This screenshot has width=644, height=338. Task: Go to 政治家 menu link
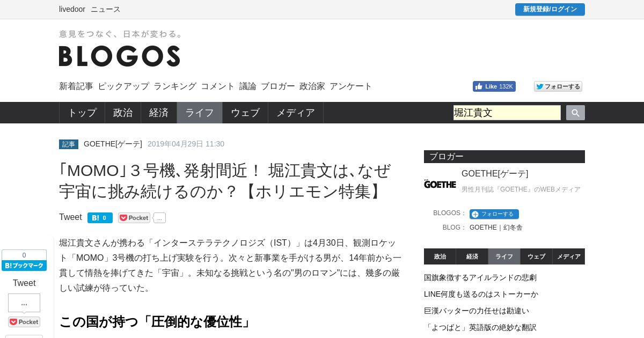[x=312, y=86]
